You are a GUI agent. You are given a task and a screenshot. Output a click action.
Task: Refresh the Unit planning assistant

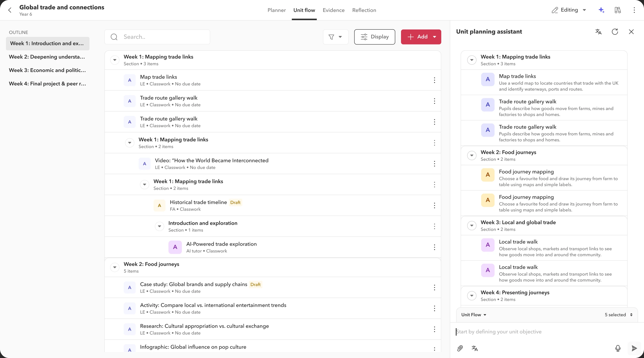[615, 32]
